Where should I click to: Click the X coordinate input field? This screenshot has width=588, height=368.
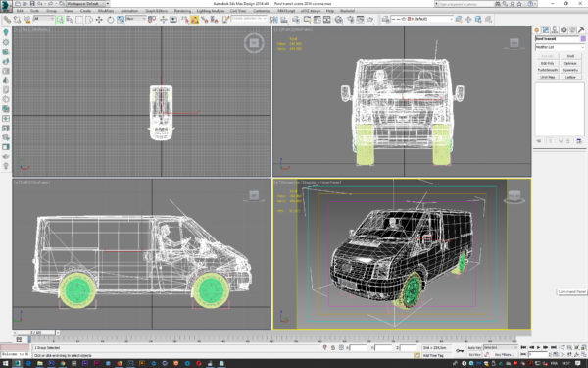tap(359, 348)
